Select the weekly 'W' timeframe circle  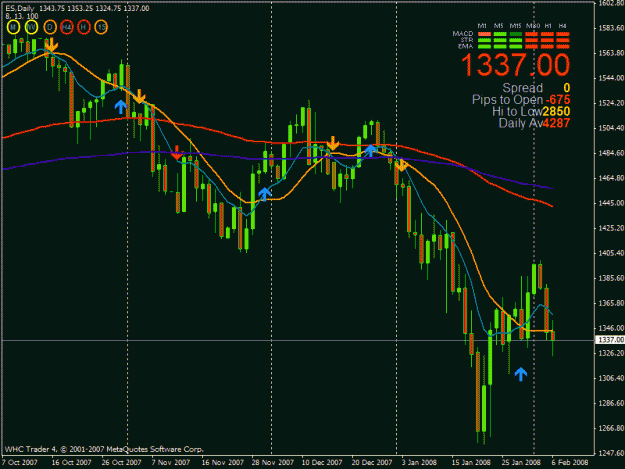[x=31, y=27]
